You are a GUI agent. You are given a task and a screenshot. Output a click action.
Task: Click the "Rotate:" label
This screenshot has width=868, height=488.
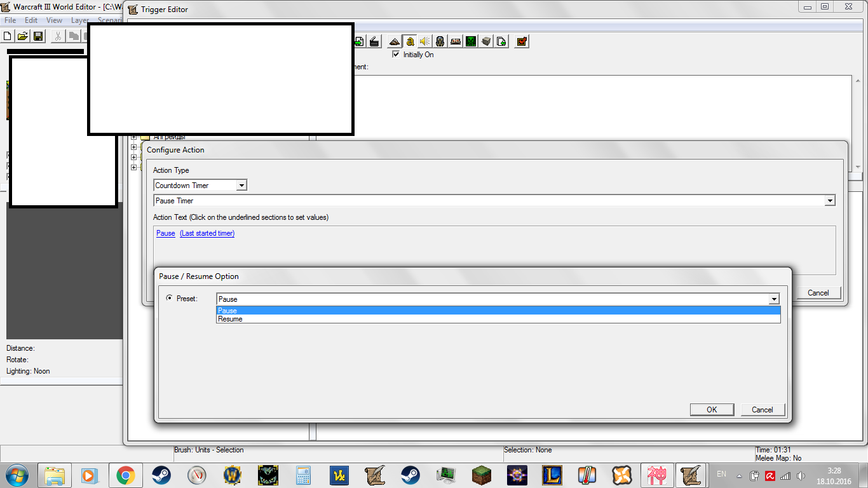point(17,360)
